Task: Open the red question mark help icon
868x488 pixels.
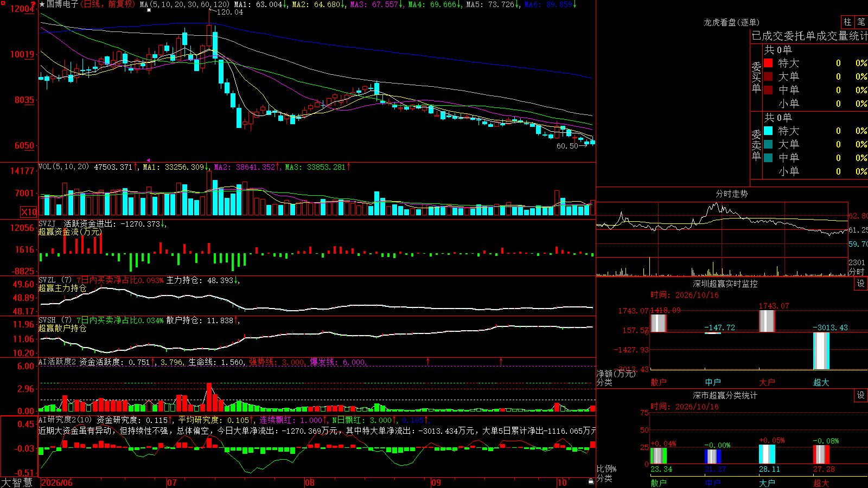Action: (x=34, y=5)
